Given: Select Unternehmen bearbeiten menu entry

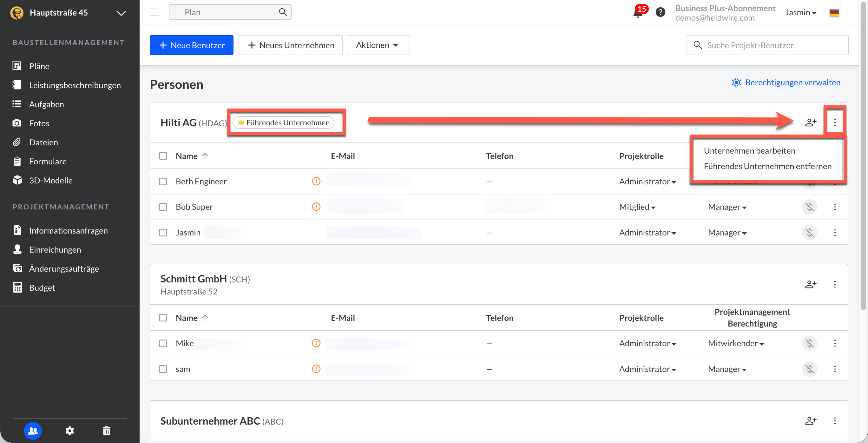Looking at the screenshot, I should pos(749,151).
